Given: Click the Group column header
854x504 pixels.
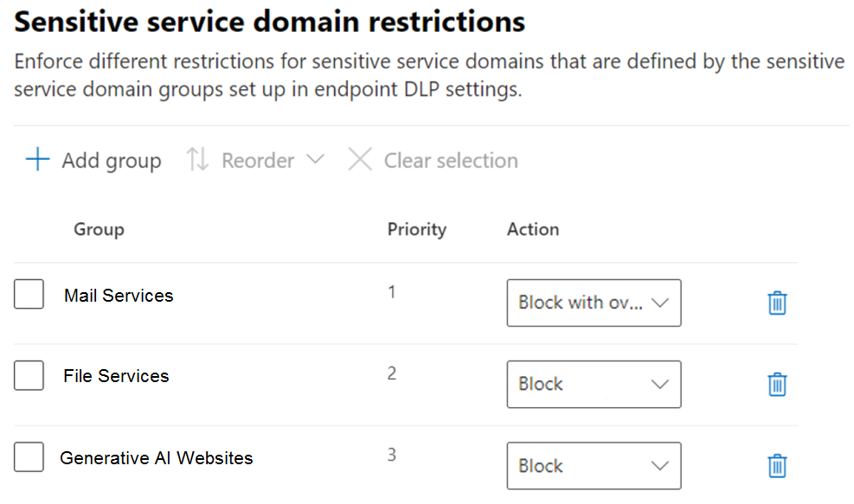Looking at the screenshot, I should pos(100,230).
